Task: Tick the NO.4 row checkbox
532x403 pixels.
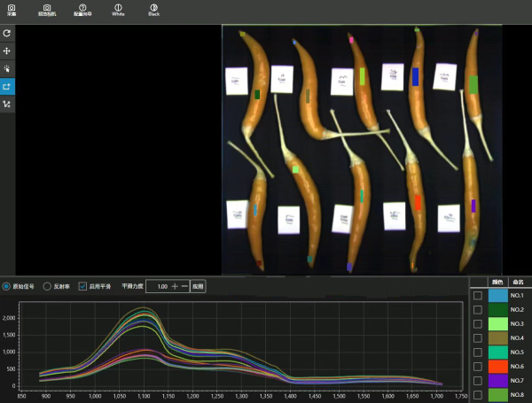Action: (x=478, y=338)
